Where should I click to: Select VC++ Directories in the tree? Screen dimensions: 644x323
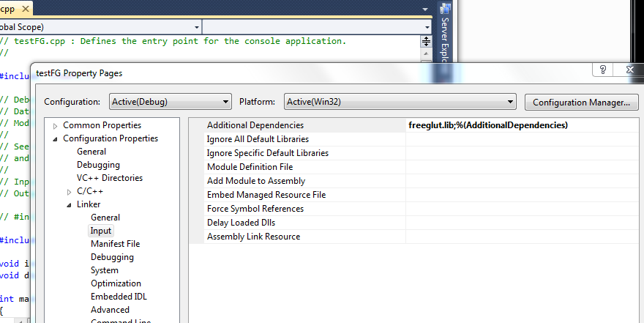coord(110,178)
